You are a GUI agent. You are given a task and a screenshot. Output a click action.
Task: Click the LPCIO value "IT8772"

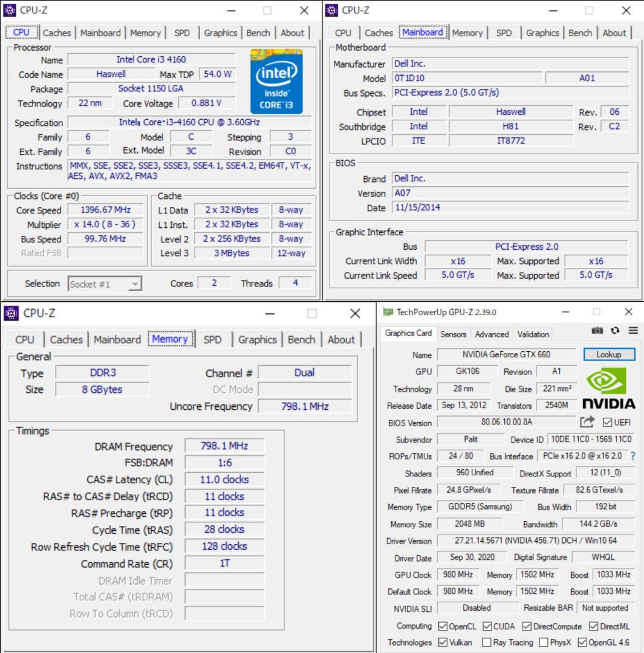pyautogui.click(x=511, y=141)
